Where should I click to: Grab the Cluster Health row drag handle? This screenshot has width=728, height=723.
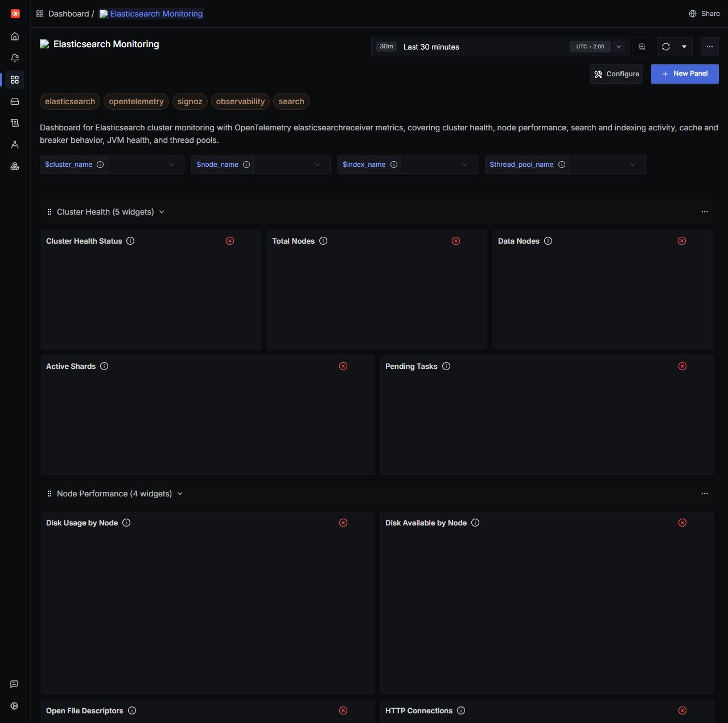pos(50,212)
